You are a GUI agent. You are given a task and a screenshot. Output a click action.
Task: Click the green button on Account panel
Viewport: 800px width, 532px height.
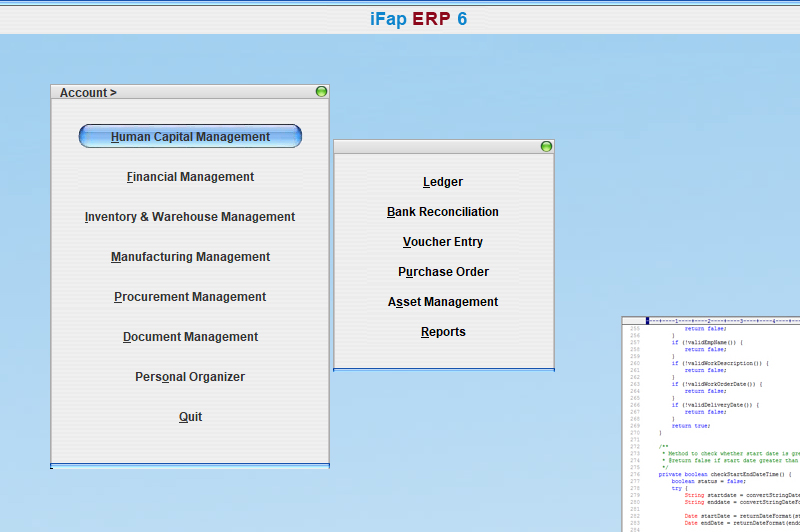pyautogui.click(x=321, y=92)
